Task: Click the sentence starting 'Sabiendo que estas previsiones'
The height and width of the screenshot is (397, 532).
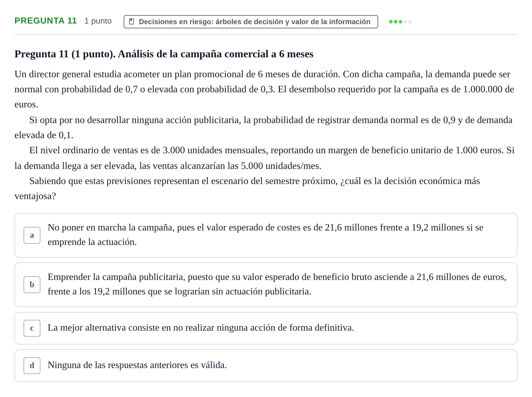Action: pyautogui.click(x=247, y=189)
